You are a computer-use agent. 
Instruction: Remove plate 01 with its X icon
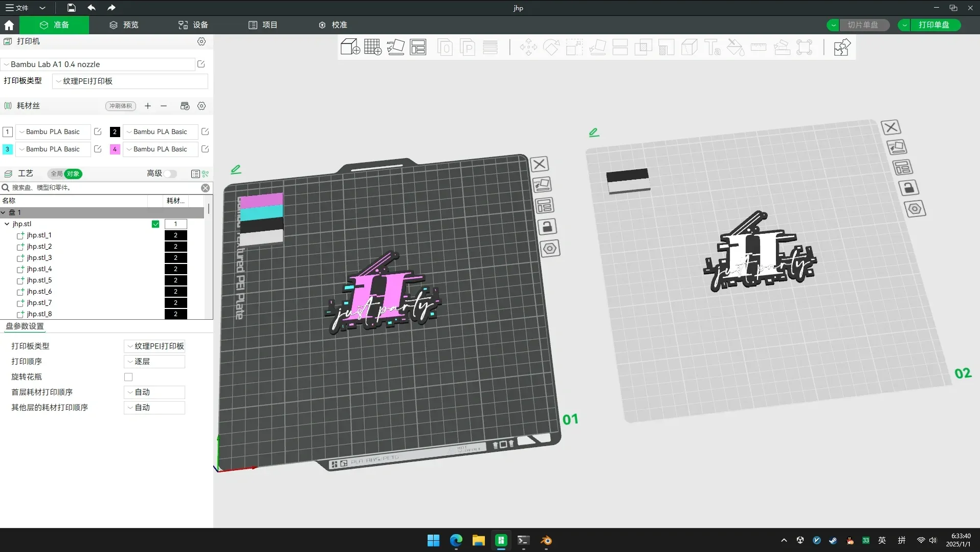coord(539,164)
